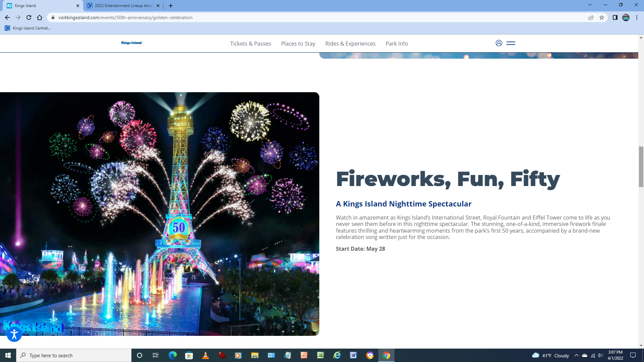Open the weather widget showing 41°F Cloudy
This screenshot has height=362, width=644.
tap(550, 355)
